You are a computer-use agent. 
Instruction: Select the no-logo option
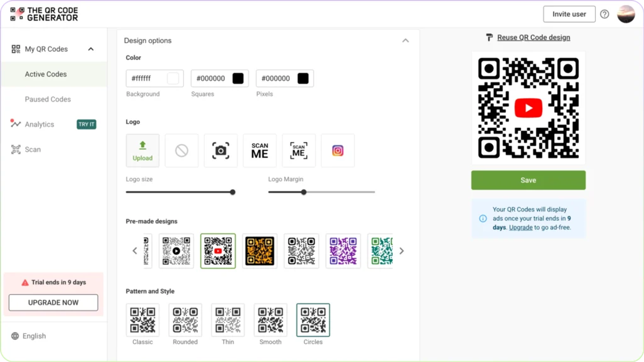pos(181,150)
